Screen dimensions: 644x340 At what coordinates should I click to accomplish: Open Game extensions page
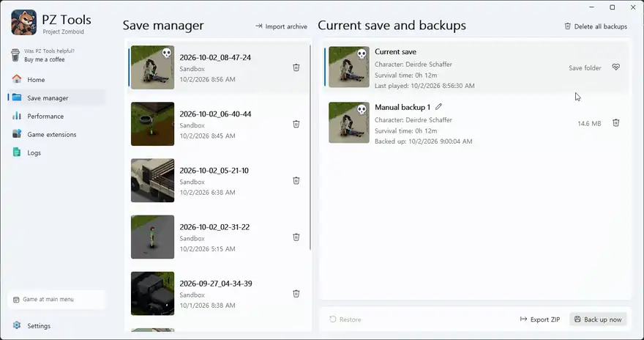pyautogui.click(x=56, y=134)
